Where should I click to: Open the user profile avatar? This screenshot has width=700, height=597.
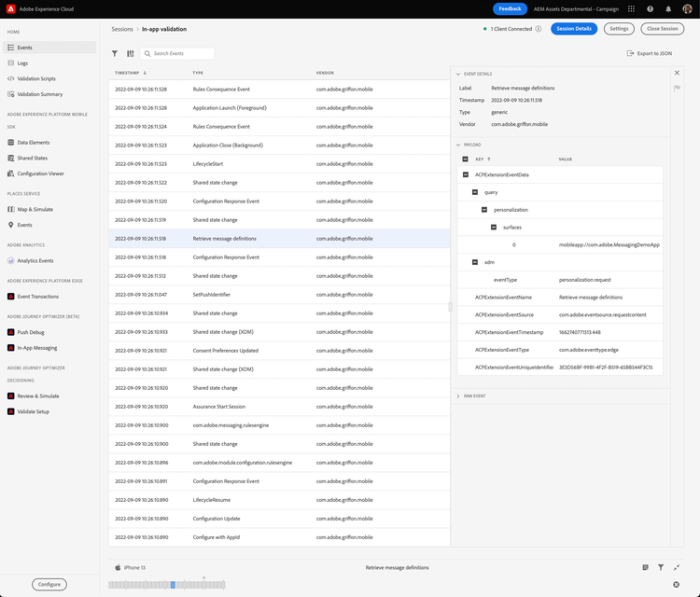click(688, 9)
